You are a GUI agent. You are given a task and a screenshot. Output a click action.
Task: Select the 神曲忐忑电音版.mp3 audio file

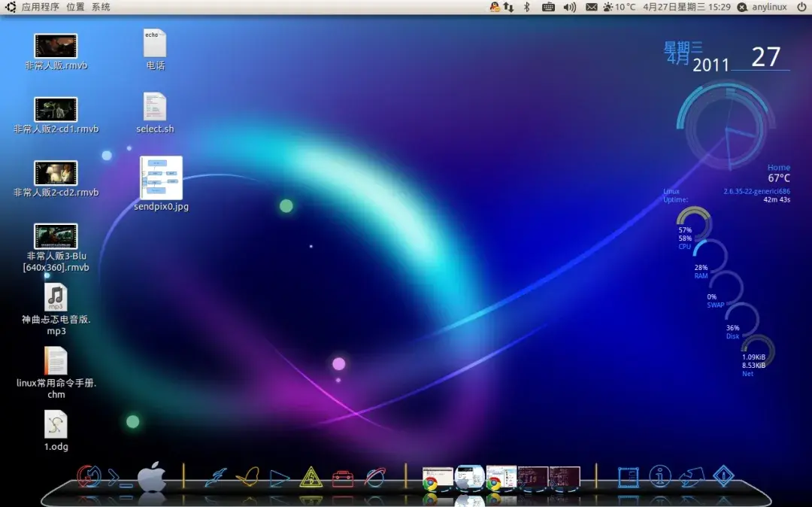tap(56, 309)
